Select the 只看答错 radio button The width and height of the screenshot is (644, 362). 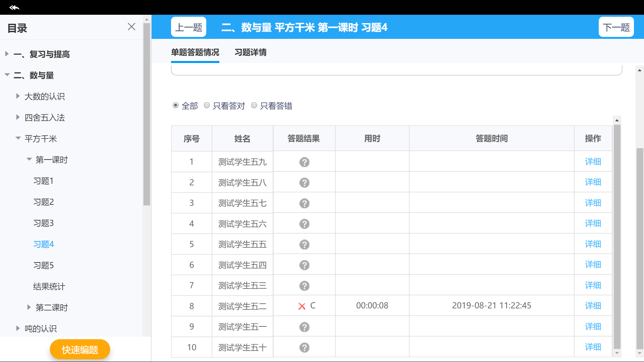[x=254, y=106]
